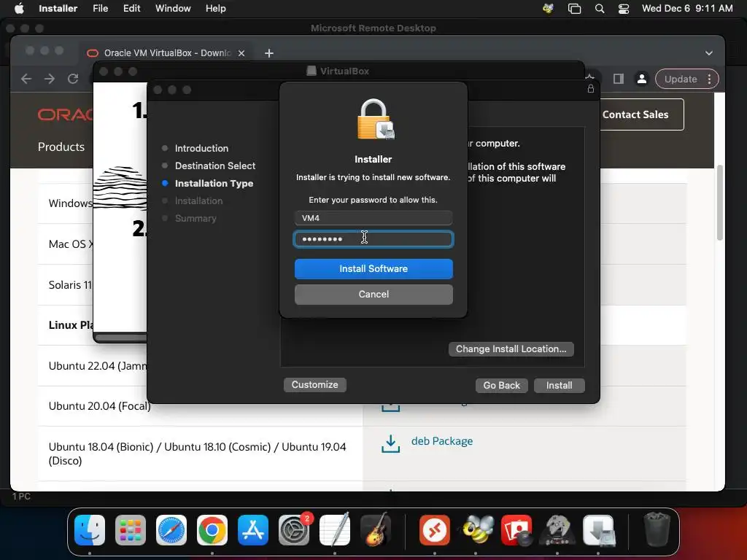The height and width of the screenshot is (560, 747).
Task: Open Chrome side panel icon
Action: pos(619,79)
